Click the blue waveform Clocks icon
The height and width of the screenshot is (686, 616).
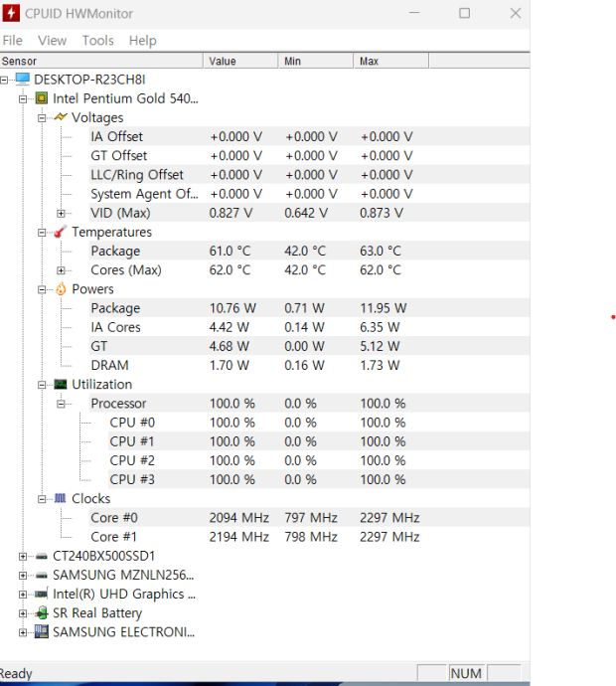pos(61,498)
